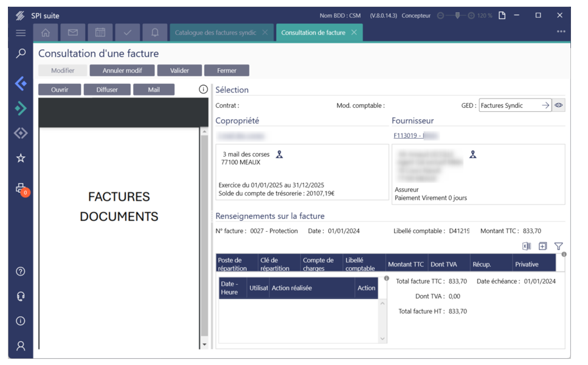588x365 pixels.
Task: Open the calendar toolbar icon
Action: tap(100, 33)
